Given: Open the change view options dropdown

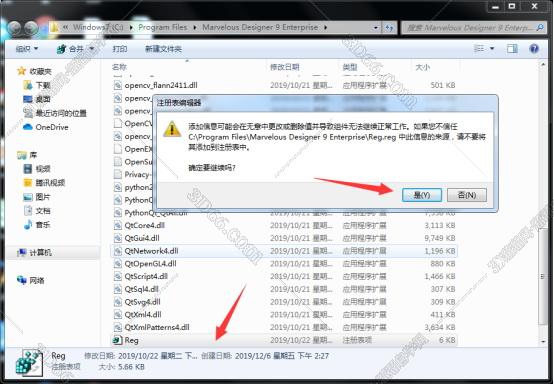Looking at the screenshot, I should coord(492,49).
